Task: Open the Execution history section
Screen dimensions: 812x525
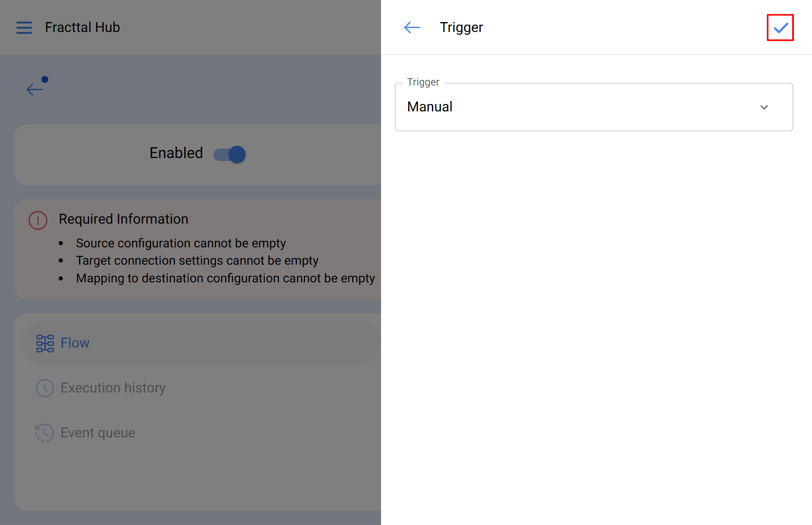Action: point(113,388)
